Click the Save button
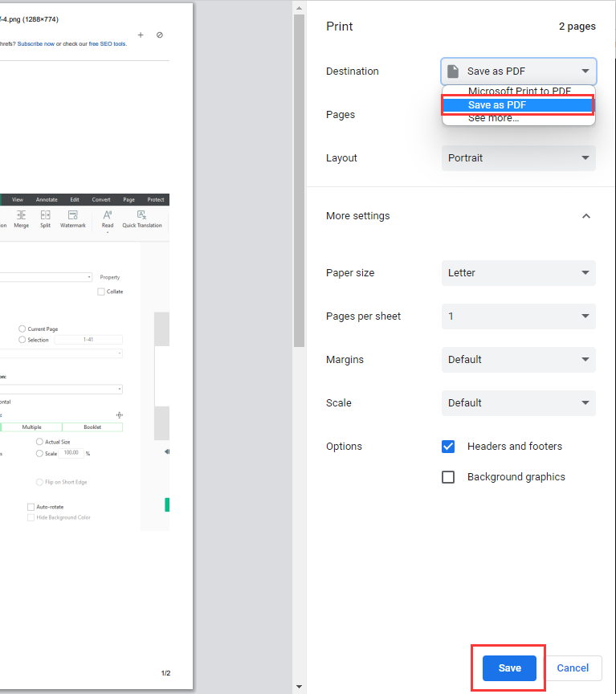This screenshot has width=616, height=694. point(508,667)
